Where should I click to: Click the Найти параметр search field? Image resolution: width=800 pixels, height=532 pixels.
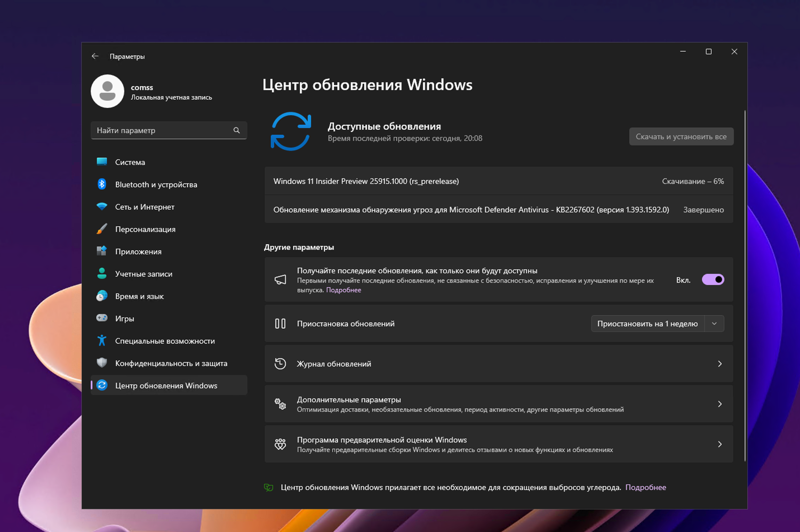click(169, 130)
